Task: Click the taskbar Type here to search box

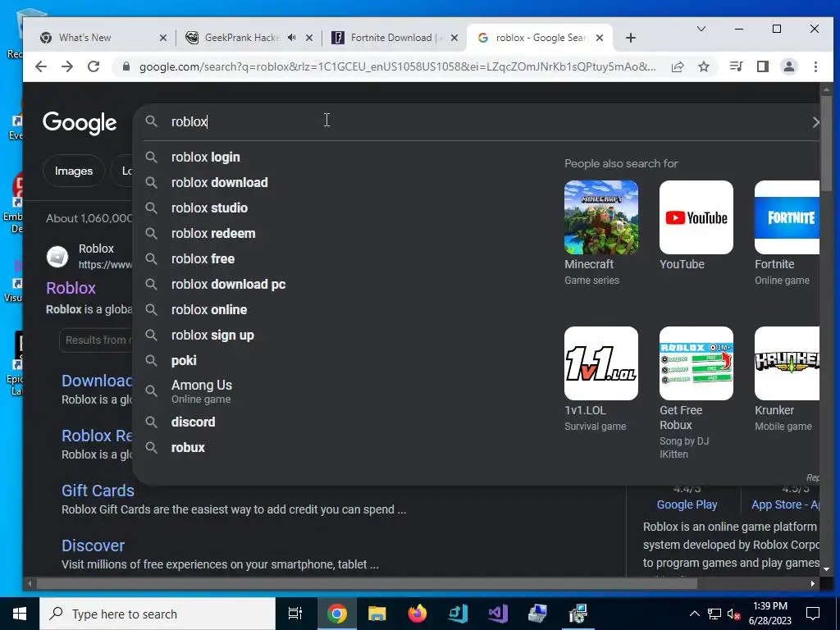Action: point(157,614)
